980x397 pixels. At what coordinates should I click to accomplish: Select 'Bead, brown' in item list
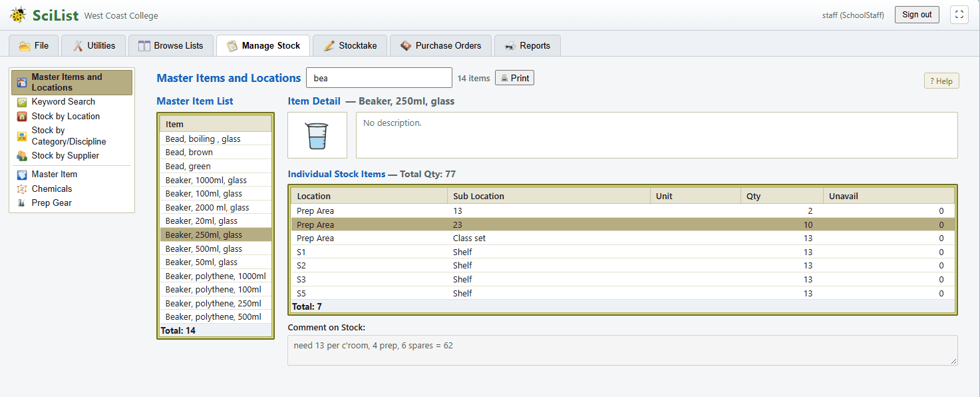tap(216, 153)
